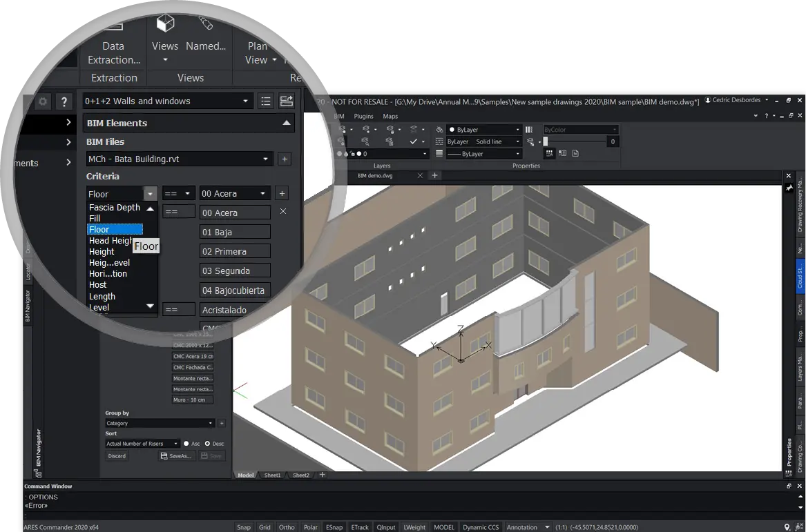806x532 pixels.
Task: Open the 'MCh - Bata Building.rvt' file dropdown
Action: [x=179, y=159]
